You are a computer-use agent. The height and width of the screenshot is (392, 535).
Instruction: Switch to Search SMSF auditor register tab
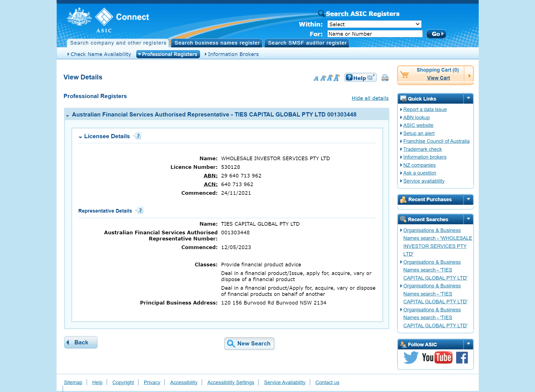point(307,43)
